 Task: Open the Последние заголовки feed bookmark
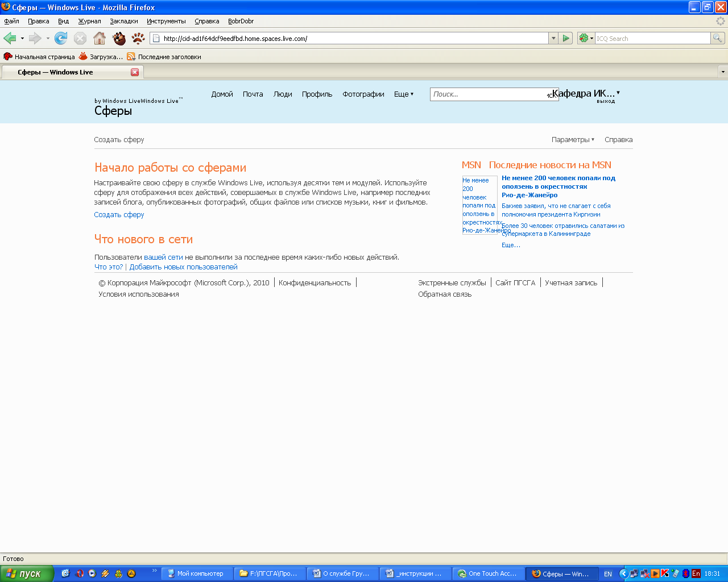164,57
